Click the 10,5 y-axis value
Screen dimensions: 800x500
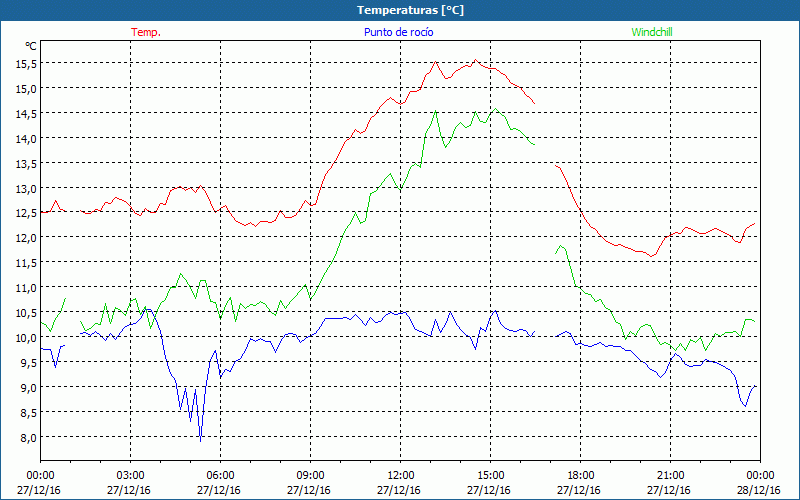(27, 313)
